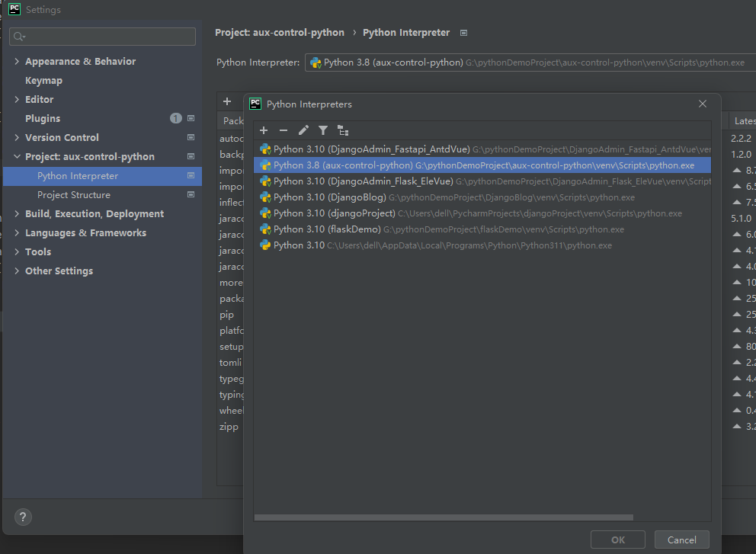This screenshot has height=554, width=756.
Task: Open help with the question mark button
Action: pos(23,517)
